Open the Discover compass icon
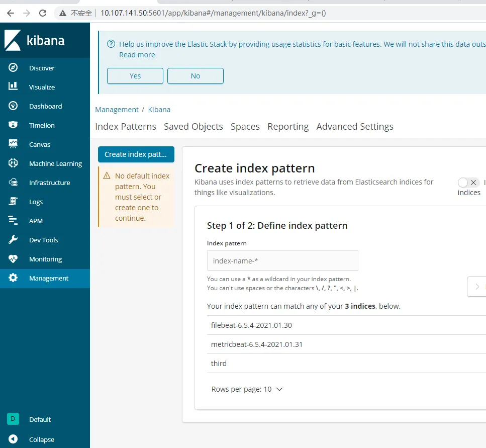486x448 pixels. (x=13, y=68)
